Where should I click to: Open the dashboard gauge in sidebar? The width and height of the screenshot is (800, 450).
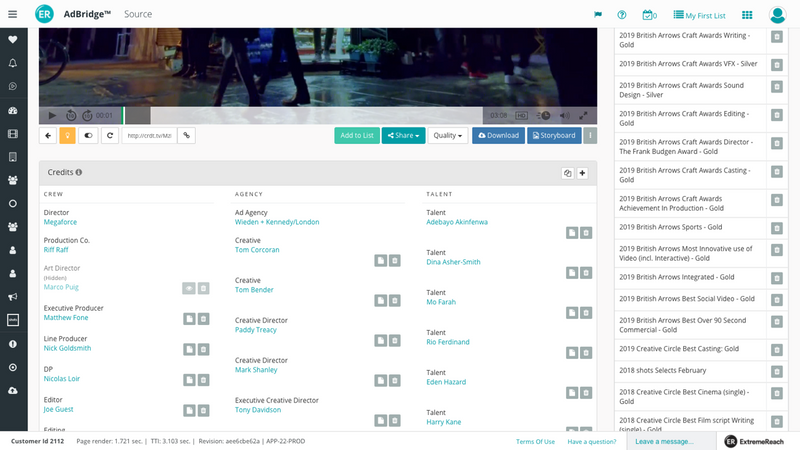point(13,110)
